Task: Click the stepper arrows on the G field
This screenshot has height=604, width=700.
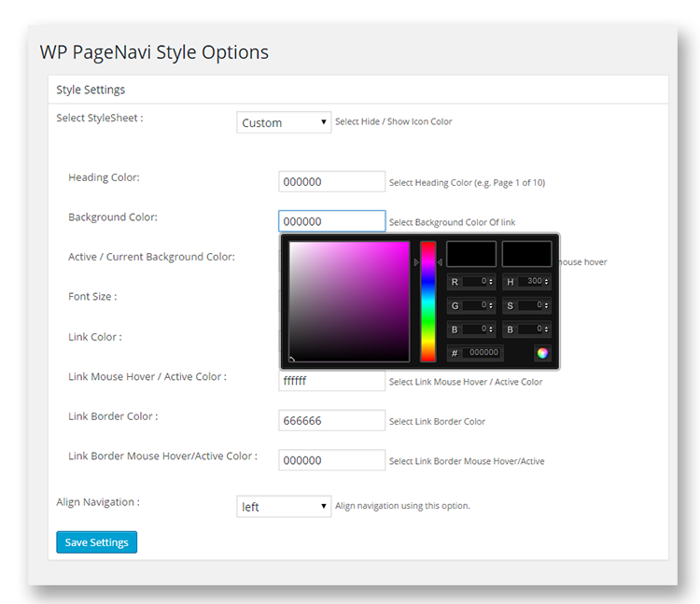Action: pyautogui.click(x=491, y=306)
